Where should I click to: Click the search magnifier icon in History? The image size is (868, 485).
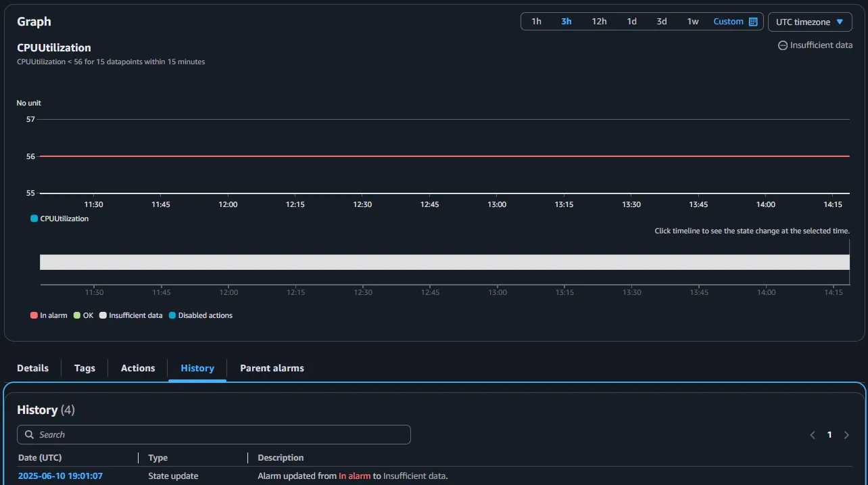[29, 435]
